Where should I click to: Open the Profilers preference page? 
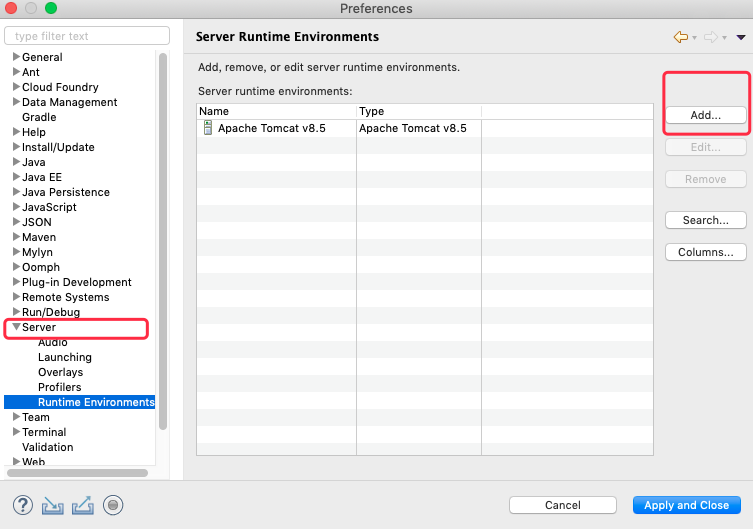click(59, 387)
